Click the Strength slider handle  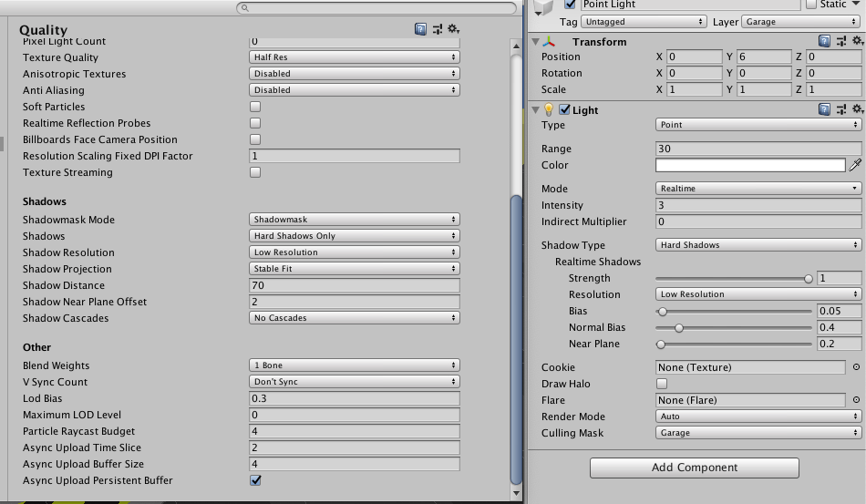coord(809,279)
